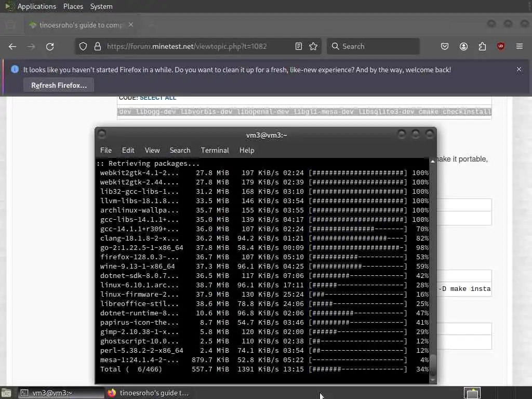Select the tinoesroho's guide browser tab
Viewport: 532px width, 399px height.
click(x=81, y=25)
